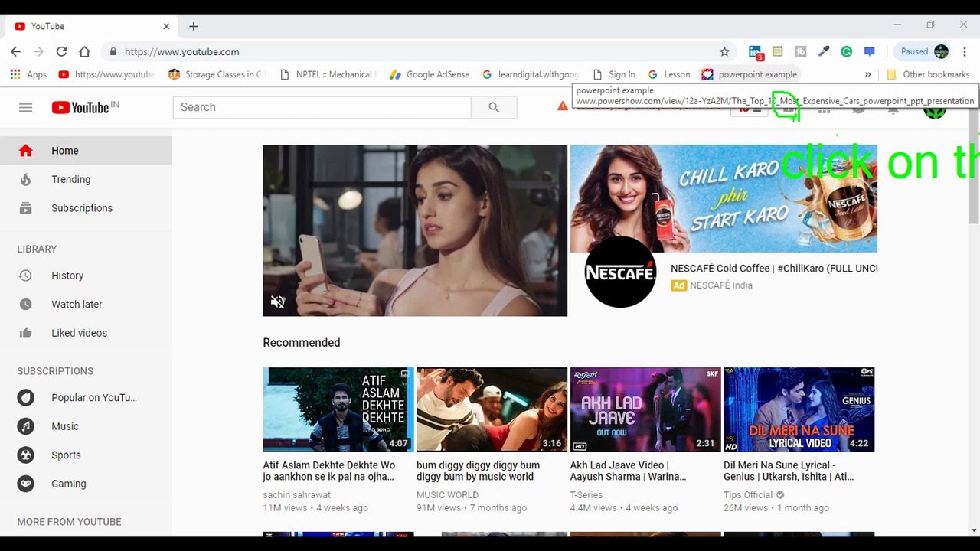The width and height of the screenshot is (980, 551).
Task: Click the Chill Karo Nescafe banner
Action: [x=724, y=198]
